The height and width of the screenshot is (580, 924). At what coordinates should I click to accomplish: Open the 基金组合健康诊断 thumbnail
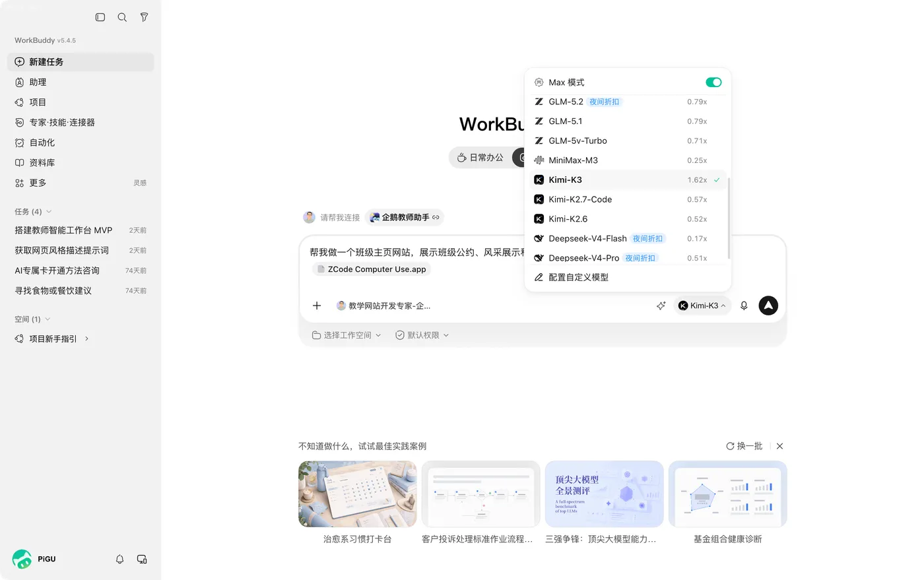(727, 494)
